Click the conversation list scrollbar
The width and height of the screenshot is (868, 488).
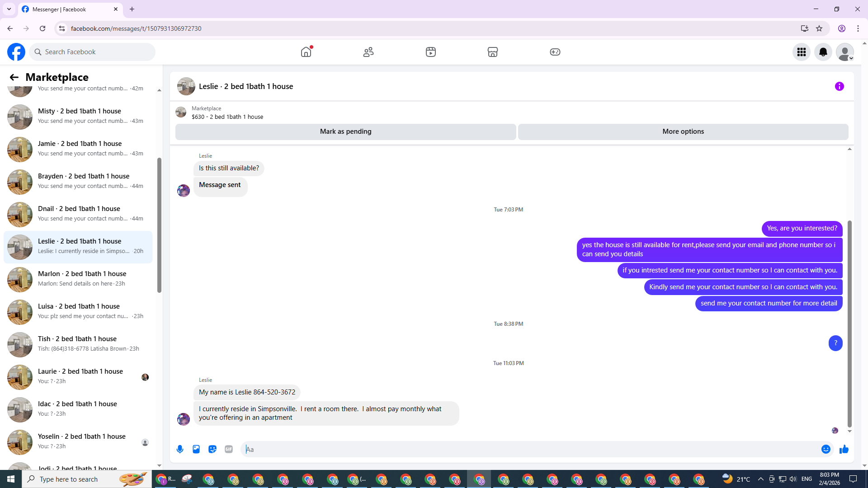click(159, 226)
